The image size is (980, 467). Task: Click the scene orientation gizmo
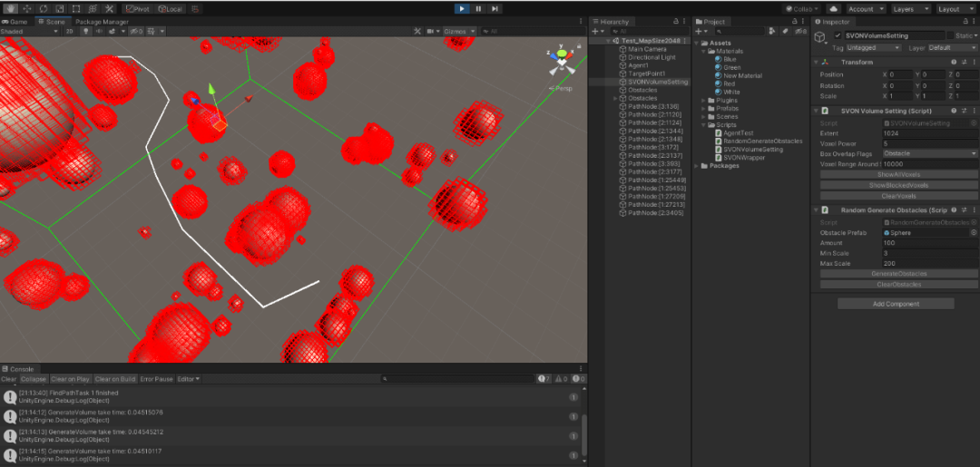(x=562, y=59)
